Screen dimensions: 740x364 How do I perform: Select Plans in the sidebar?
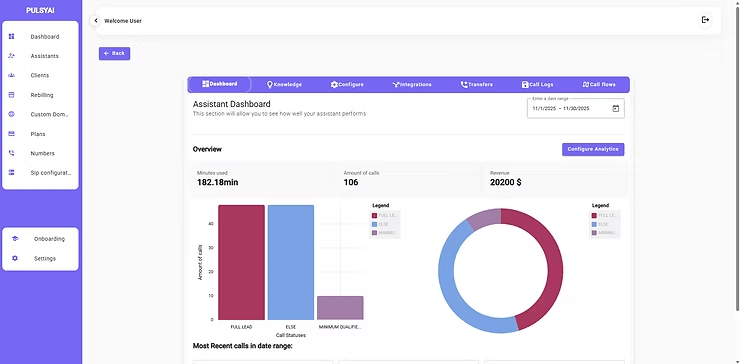tap(40, 134)
